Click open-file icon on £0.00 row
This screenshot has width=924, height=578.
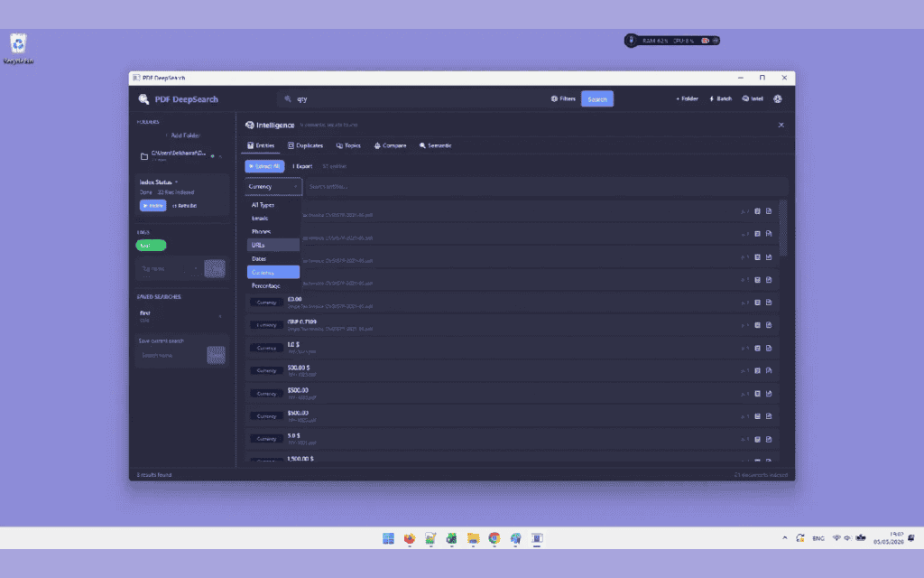click(x=769, y=303)
